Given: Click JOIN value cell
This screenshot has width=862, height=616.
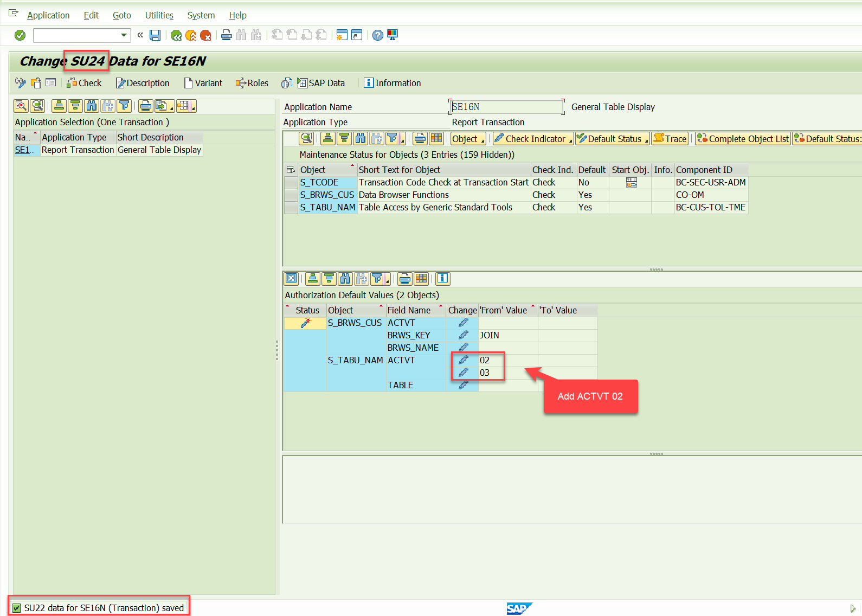Looking at the screenshot, I should [508, 336].
